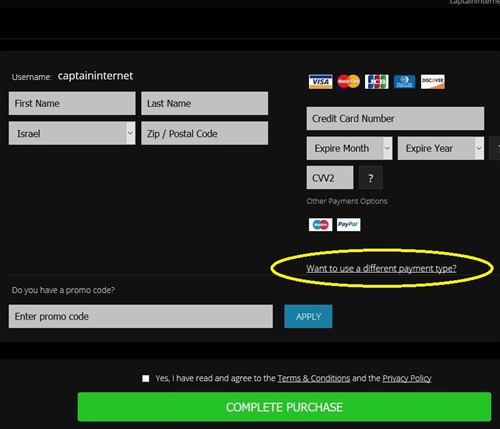The image size is (500, 429).
Task: Open the Expire Year dropdown
Action: [x=441, y=148]
